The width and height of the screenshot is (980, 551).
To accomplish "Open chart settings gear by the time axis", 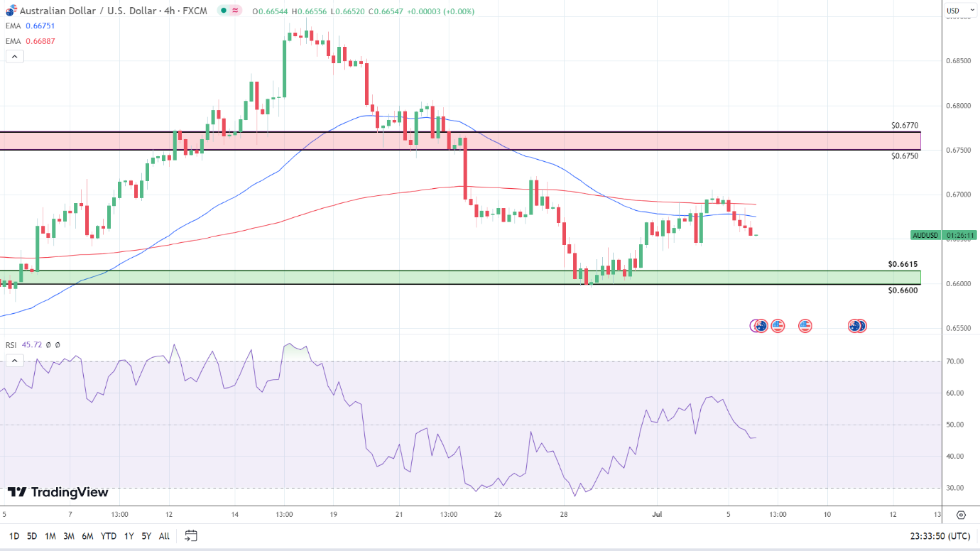I will click(x=961, y=515).
